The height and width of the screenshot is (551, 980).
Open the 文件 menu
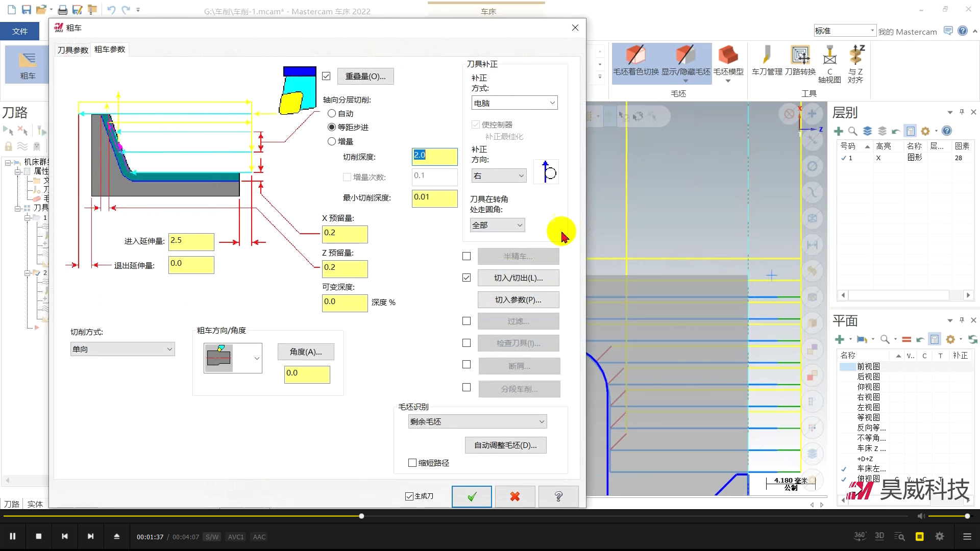pos(20,31)
